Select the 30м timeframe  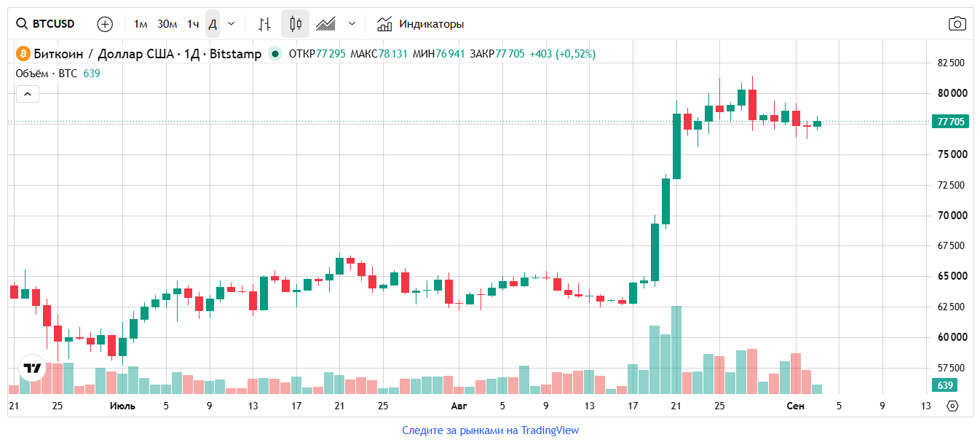pos(167,24)
